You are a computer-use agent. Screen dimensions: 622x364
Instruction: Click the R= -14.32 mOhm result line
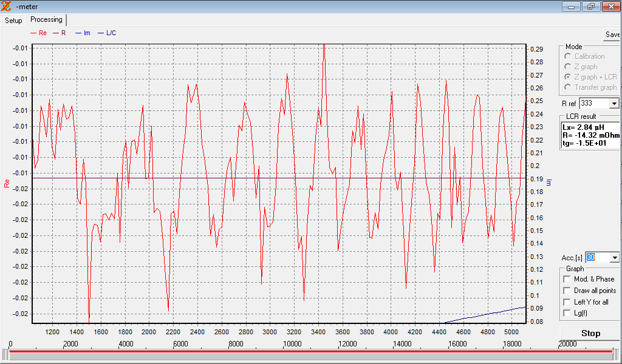click(591, 135)
